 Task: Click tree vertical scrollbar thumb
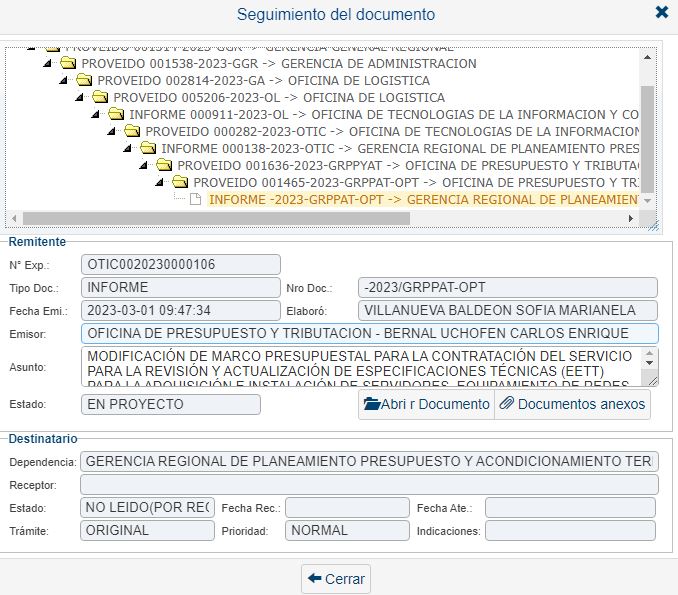(x=647, y=138)
